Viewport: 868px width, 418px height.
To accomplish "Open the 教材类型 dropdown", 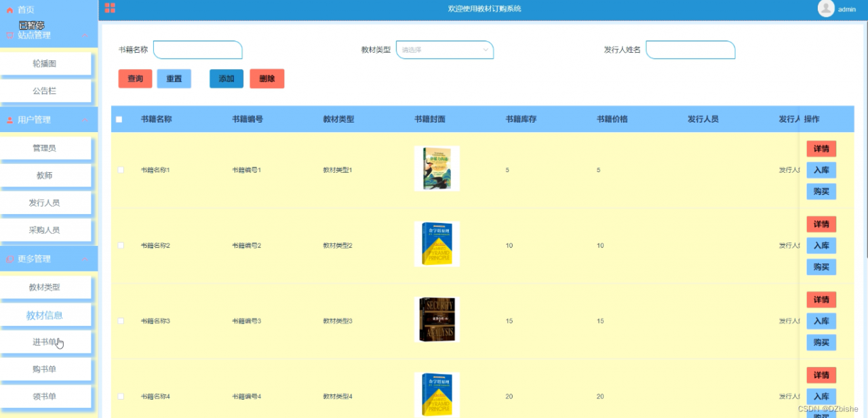I will click(x=445, y=49).
